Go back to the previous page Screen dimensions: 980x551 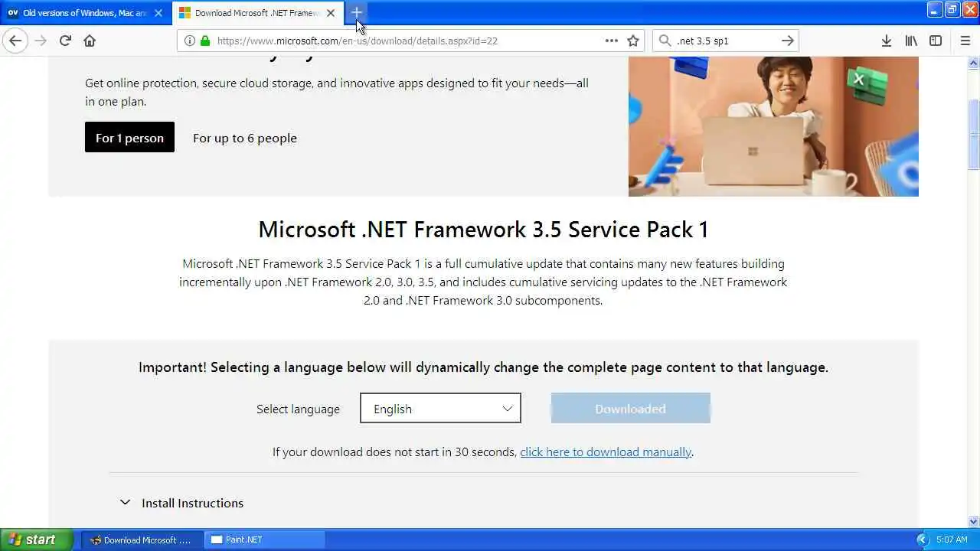[15, 41]
